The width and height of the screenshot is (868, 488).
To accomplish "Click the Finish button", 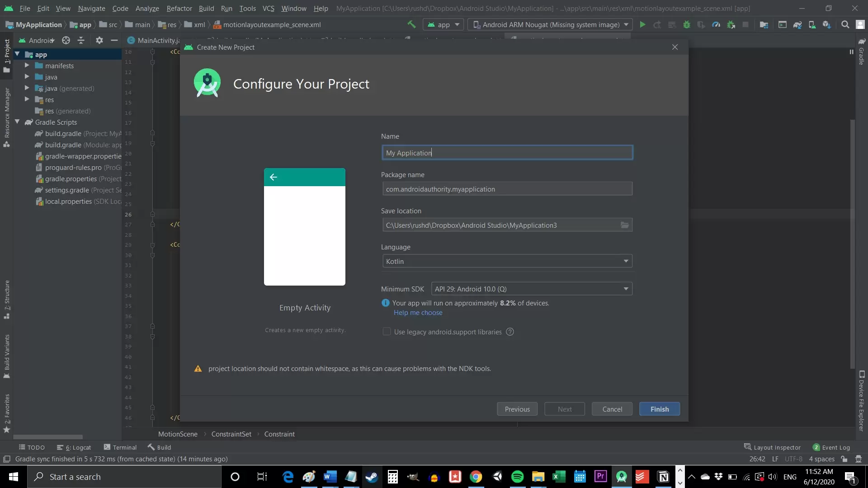I will pyautogui.click(x=660, y=409).
